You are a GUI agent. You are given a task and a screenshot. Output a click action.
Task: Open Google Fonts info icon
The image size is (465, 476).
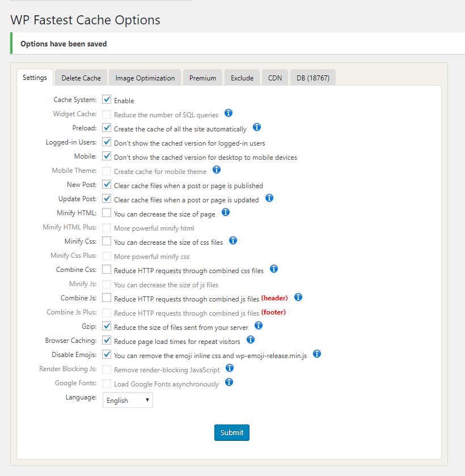(229, 382)
